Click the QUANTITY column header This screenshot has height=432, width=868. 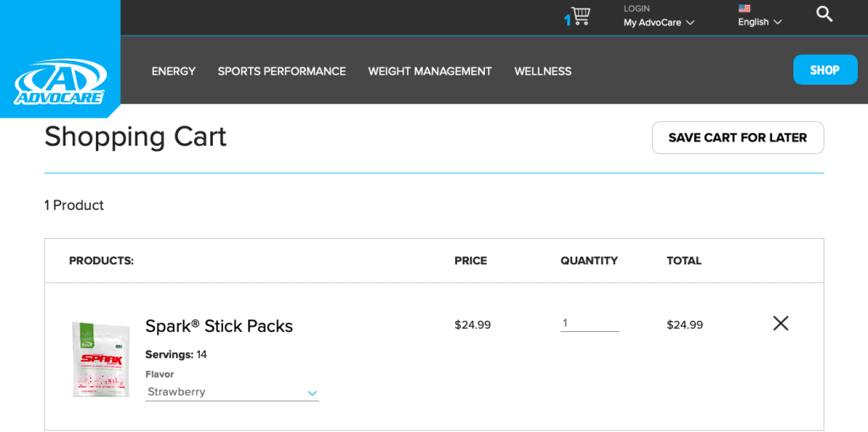click(x=589, y=261)
